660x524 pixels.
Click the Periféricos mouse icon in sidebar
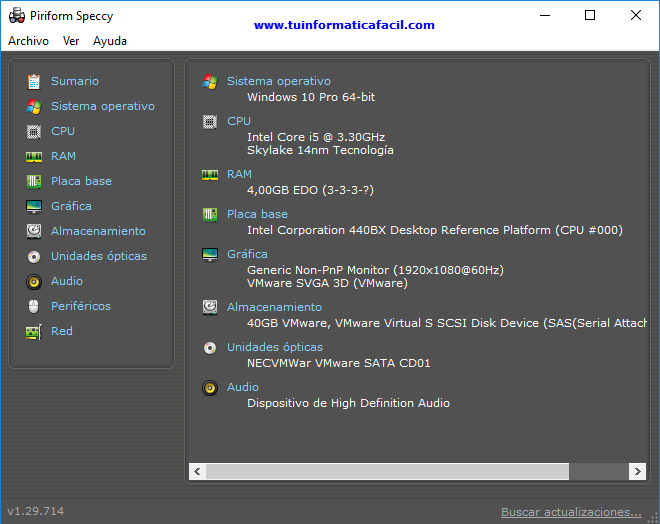click(x=34, y=306)
